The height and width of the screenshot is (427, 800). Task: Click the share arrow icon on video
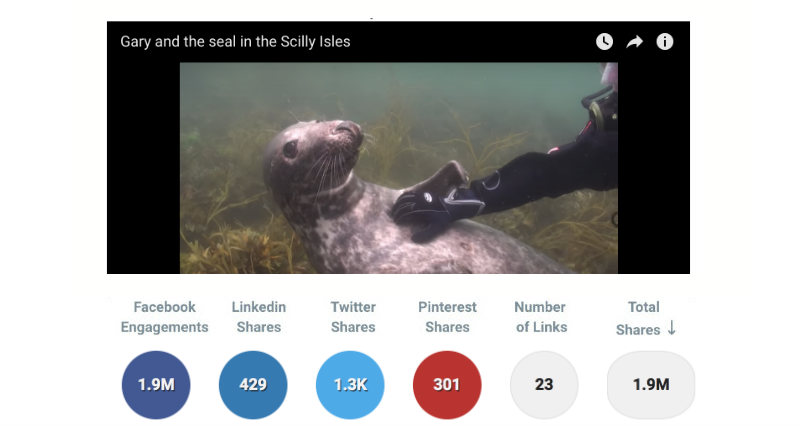coord(634,42)
